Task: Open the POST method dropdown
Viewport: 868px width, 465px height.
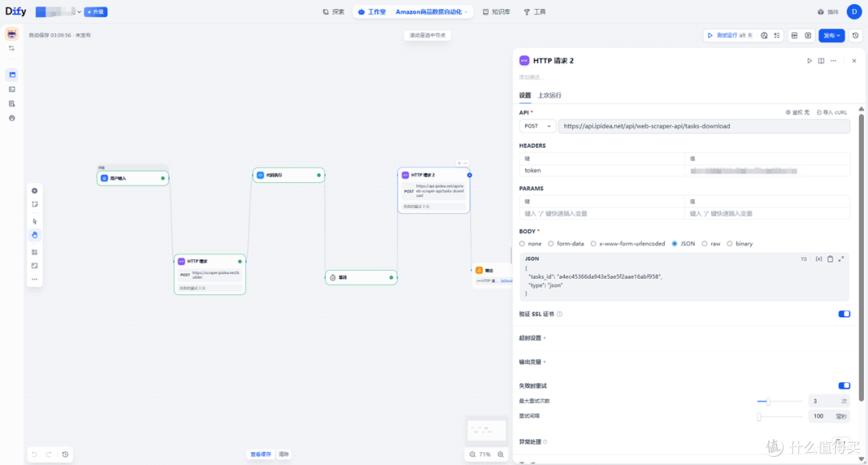Action: [537, 126]
